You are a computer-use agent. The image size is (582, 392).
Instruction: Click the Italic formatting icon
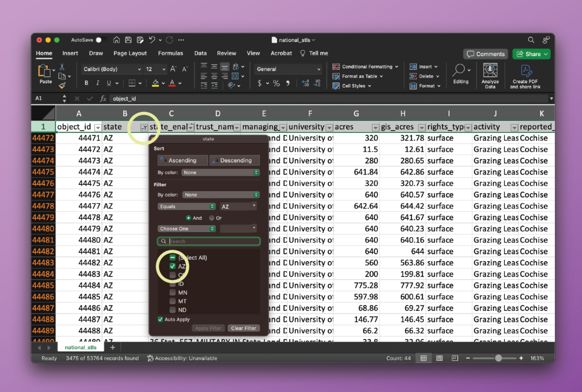(97, 83)
